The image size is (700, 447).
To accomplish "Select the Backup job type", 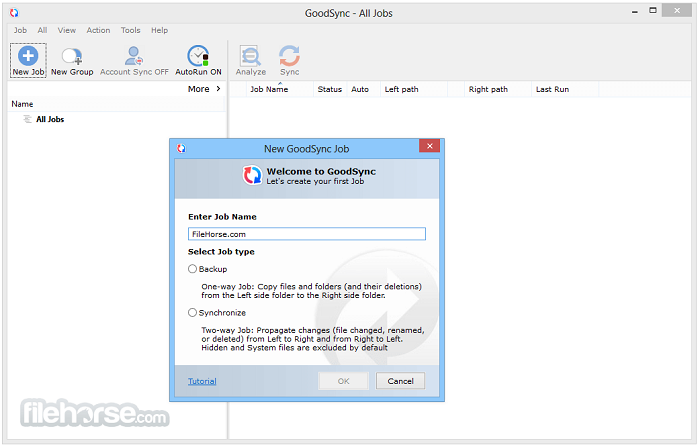I will [192, 269].
